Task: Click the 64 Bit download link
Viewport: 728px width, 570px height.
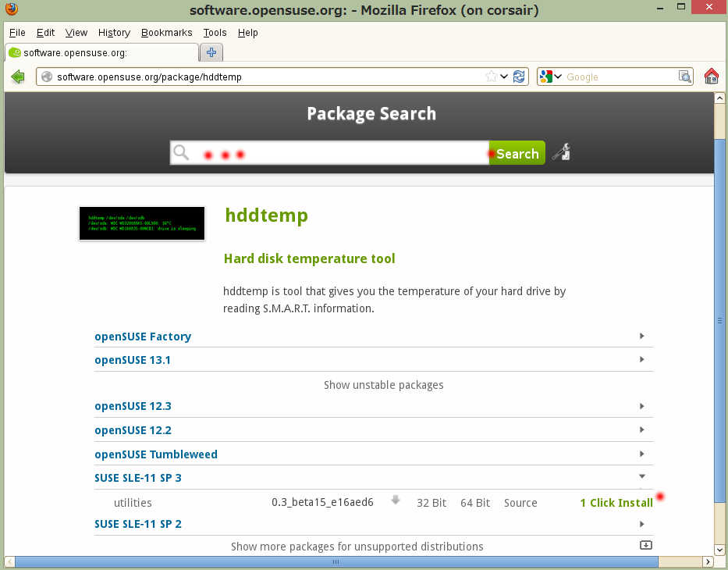Action: click(475, 503)
